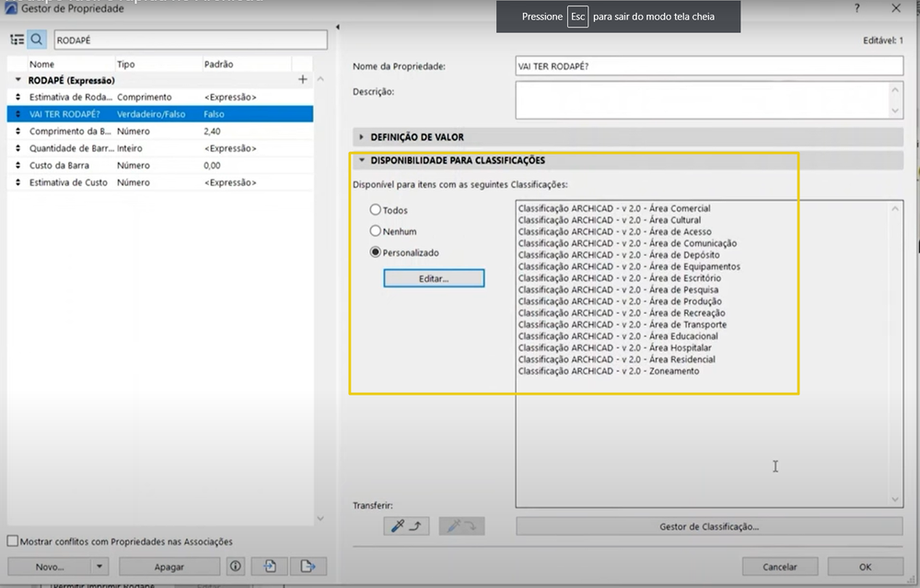Select Área Comercial classification entry
The width and height of the screenshot is (920, 588).
click(613, 208)
